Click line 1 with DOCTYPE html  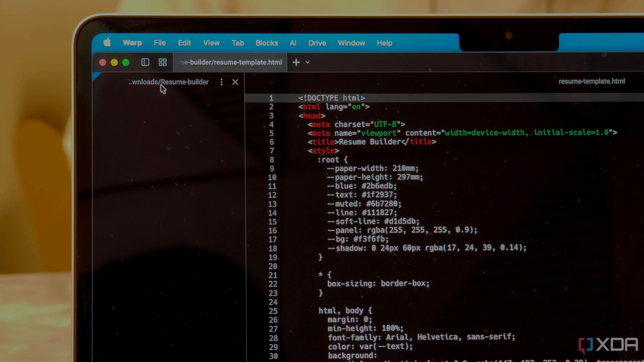(x=331, y=98)
